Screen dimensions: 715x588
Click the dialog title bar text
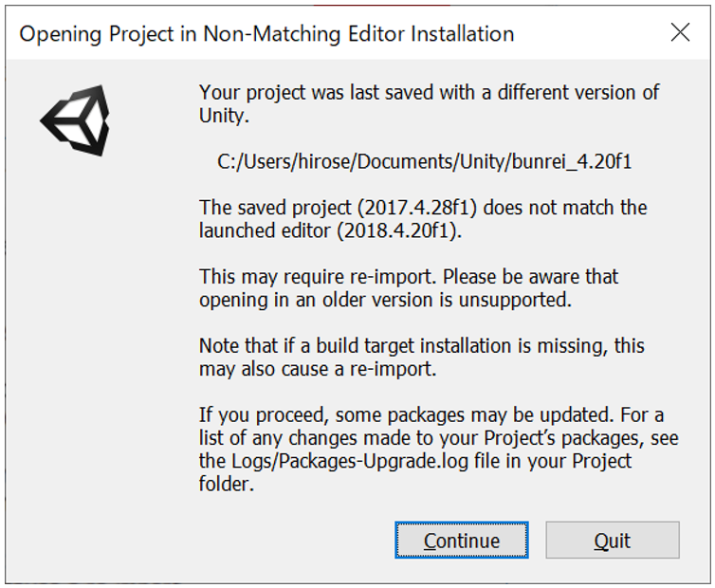point(266,34)
